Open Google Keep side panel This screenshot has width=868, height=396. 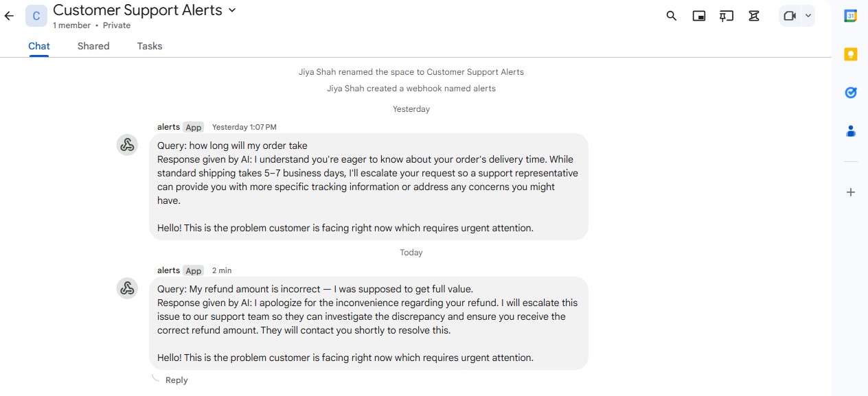click(x=850, y=54)
